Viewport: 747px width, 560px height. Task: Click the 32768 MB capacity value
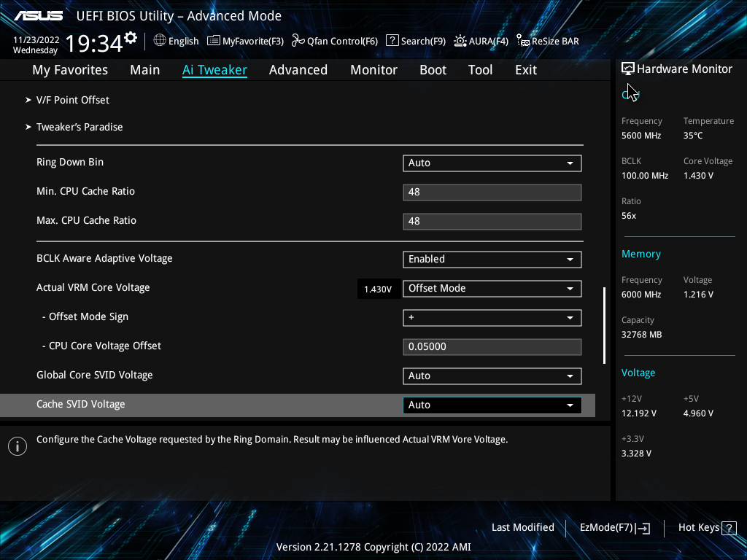tap(641, 335)
